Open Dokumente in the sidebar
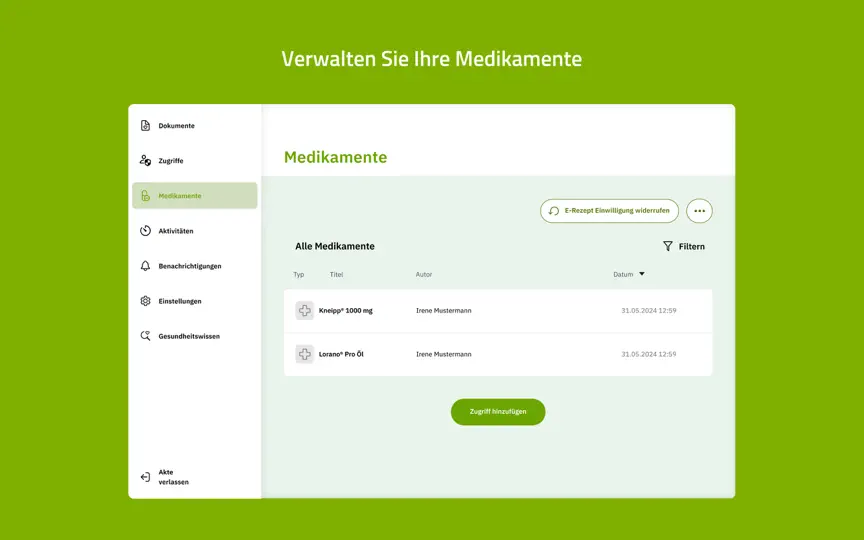The image size is (864, 540). coord(195,126)
